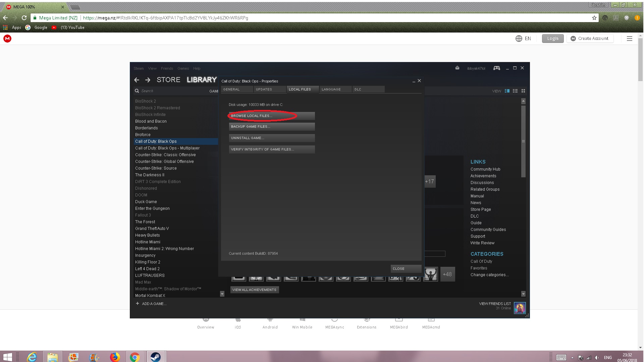Click the browser address bar URL
The width and height of the screenshot is (644, 362).
(x=165, y=18)
